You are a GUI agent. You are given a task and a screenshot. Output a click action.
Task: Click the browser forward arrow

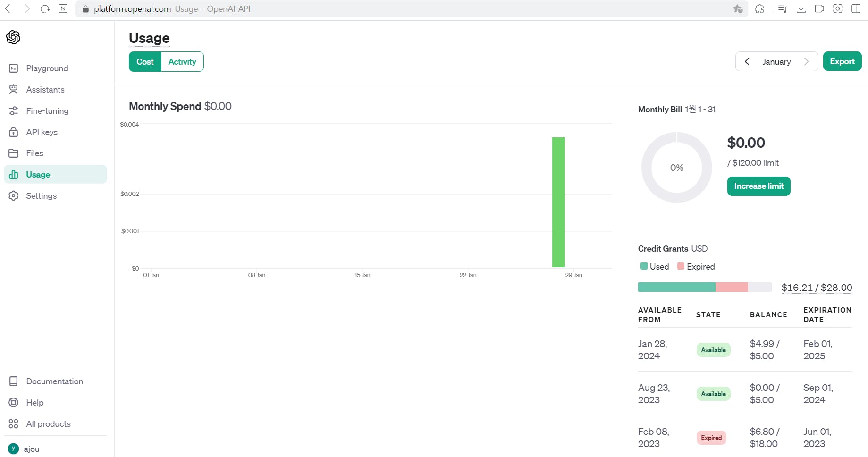click(x=27, y=8)
